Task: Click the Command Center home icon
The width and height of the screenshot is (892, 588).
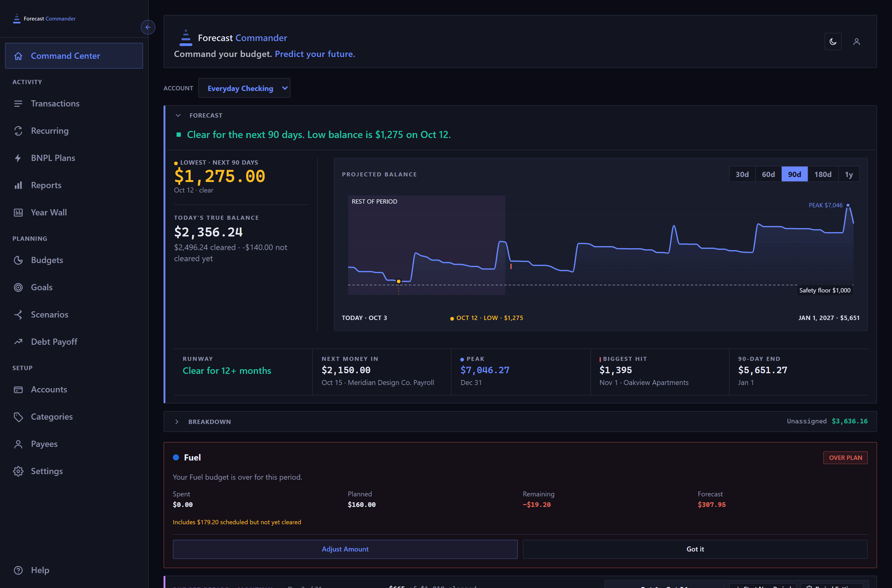Action: point(18,56)
